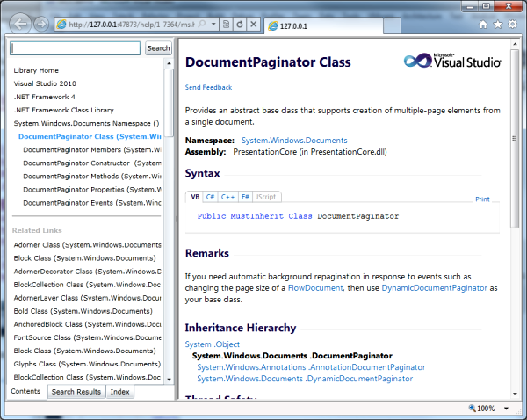The height and width of the screenshot is (420, 527).
Task: Open Bold Class related link
Action: tap(83, 311)
